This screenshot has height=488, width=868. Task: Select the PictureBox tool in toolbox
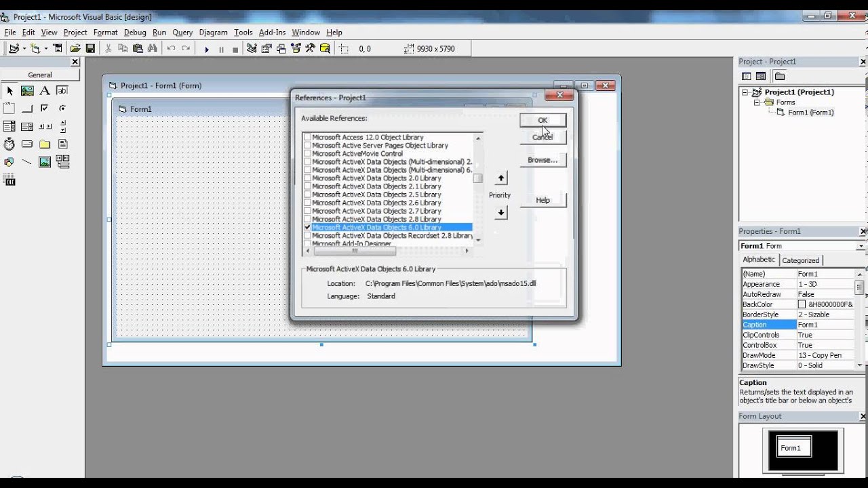click(x=27, y=90)
